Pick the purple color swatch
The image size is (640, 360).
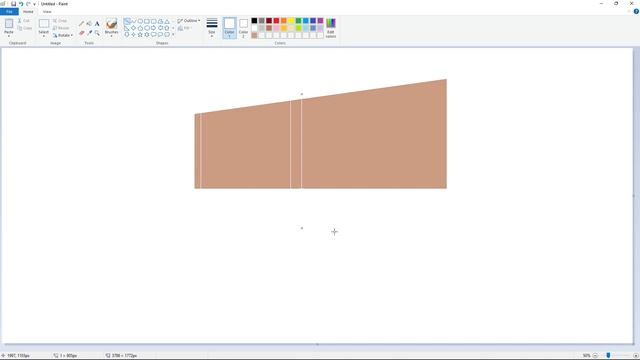(320, 21)
